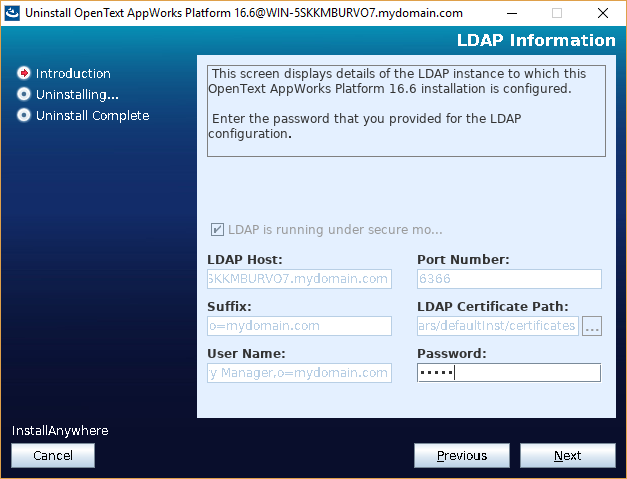Viewport: 627px width, 479px height.
Task: Click the 'Password:' label
Action: 451,353
